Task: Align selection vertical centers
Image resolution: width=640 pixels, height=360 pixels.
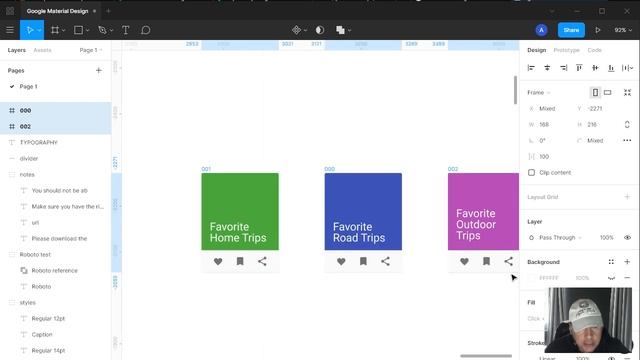Action: tap(595, 68)
